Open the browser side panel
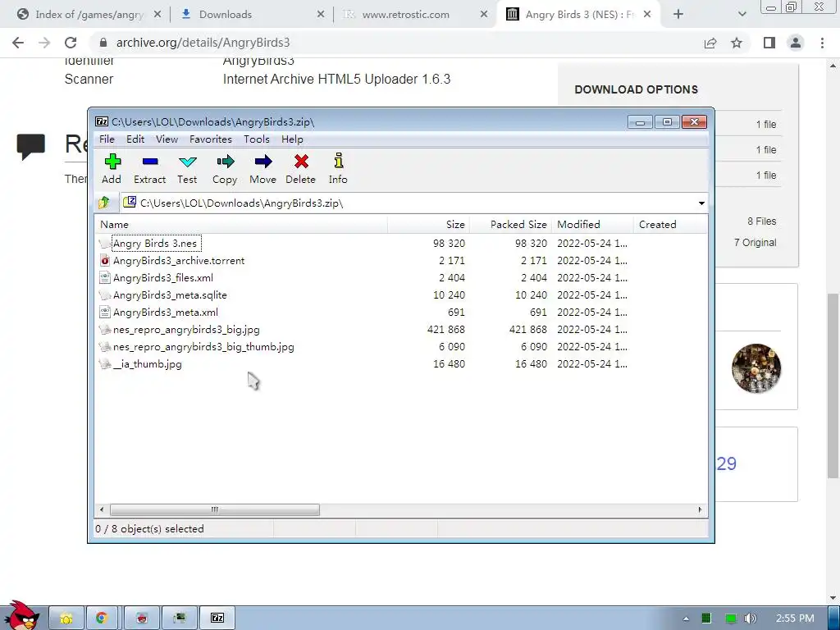 click(769, 43)
